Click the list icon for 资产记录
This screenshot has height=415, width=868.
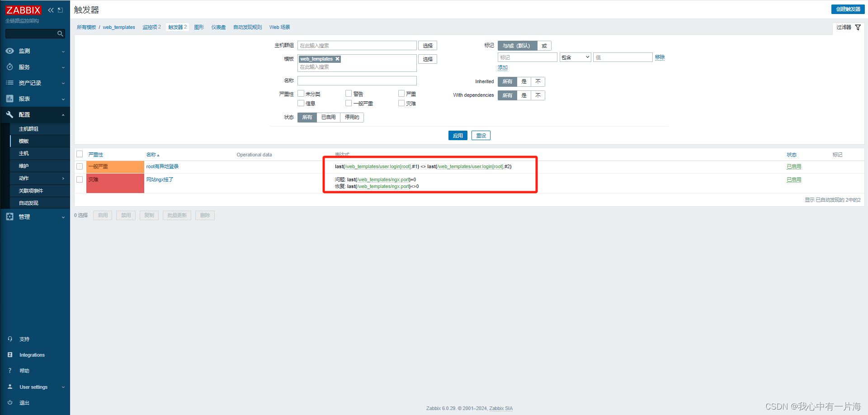tap(9, 83)
